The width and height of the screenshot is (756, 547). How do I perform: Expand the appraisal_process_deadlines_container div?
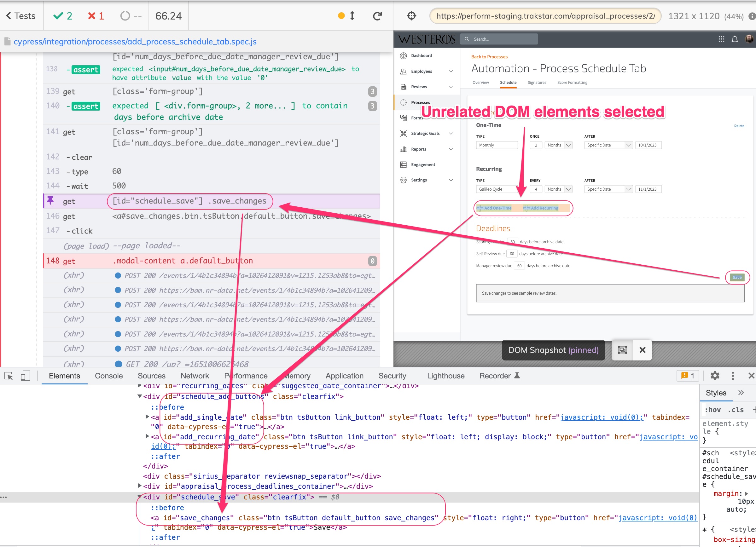click(140, 486)
